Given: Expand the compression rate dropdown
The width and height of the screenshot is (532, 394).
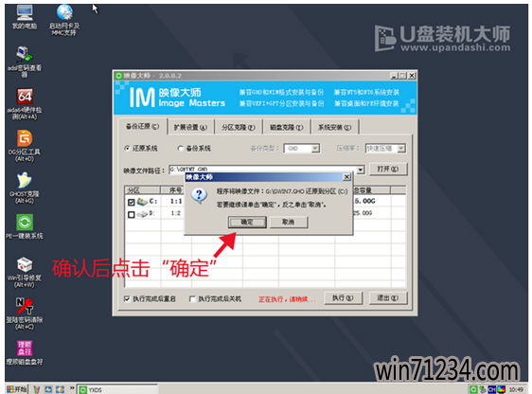Looking at the screenshot, I should tap(401, 149).
